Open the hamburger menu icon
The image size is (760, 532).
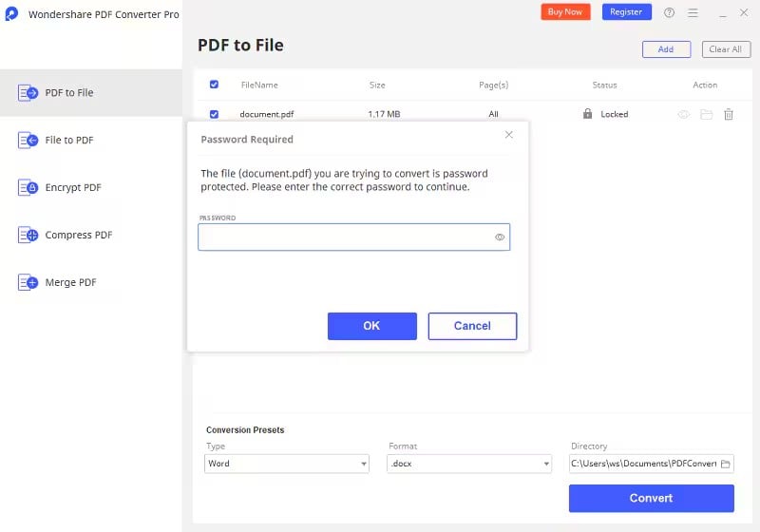693,12
